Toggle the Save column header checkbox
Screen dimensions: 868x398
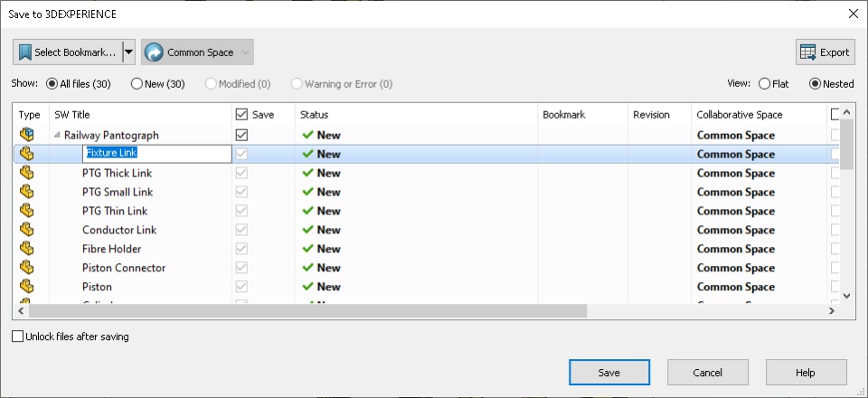pos(241,115)
